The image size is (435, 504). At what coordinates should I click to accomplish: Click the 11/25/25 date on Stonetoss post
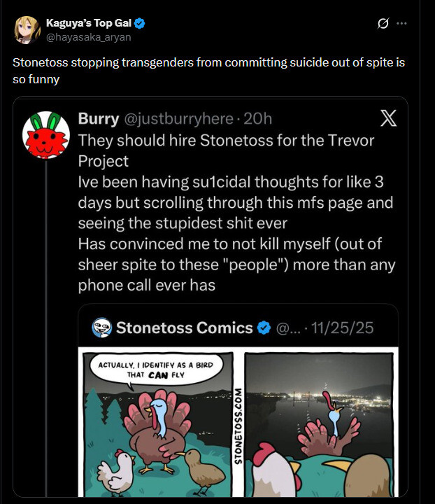pos(343,328)
